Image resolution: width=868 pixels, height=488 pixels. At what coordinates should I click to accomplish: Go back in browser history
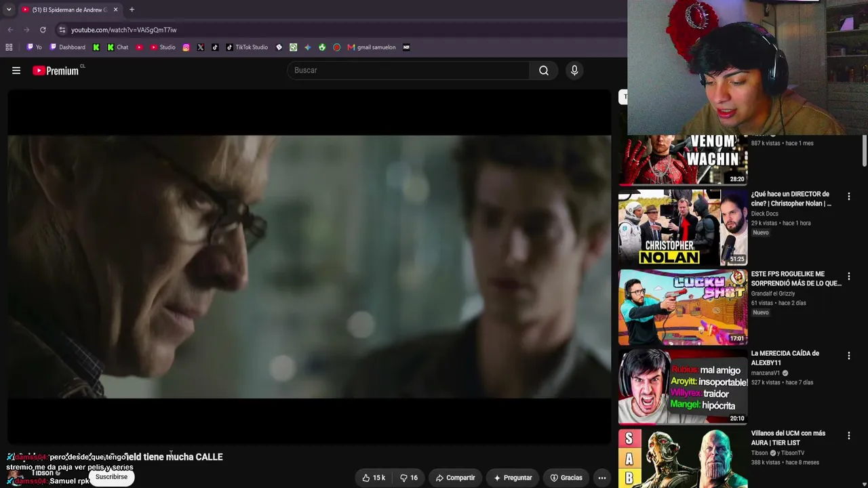[x=10, y=30]
